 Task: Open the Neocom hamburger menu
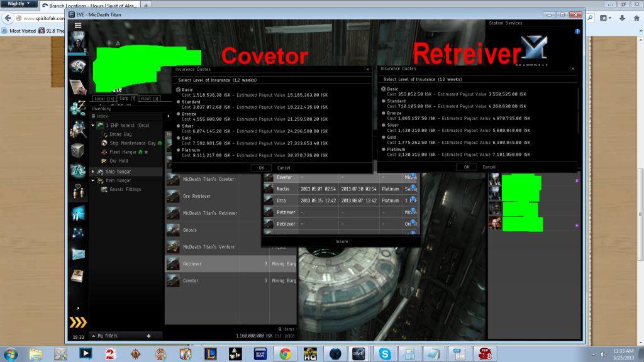(78, 25)
